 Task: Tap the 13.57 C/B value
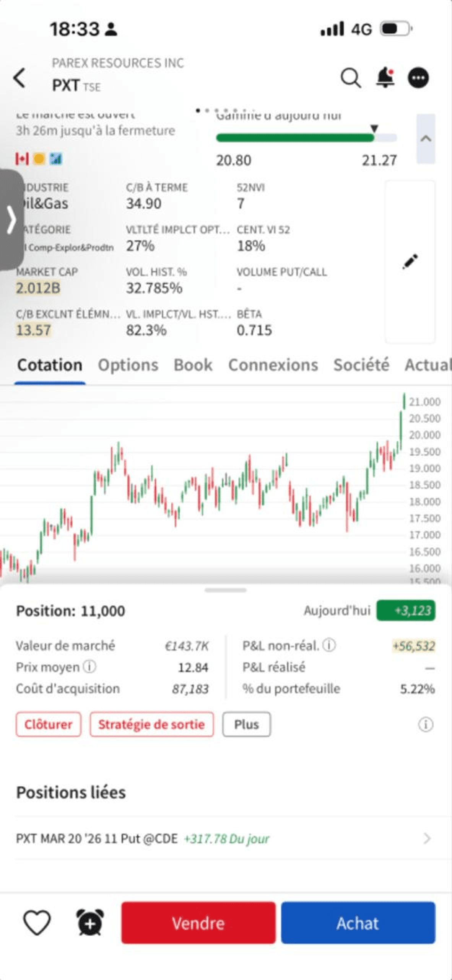[x=33, y=330]
